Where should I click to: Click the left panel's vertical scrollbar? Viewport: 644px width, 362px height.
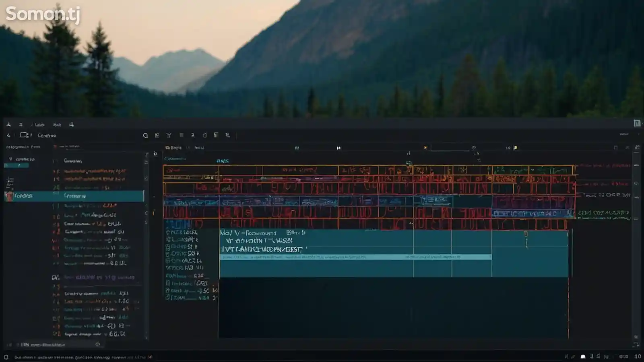click(146, 245)
